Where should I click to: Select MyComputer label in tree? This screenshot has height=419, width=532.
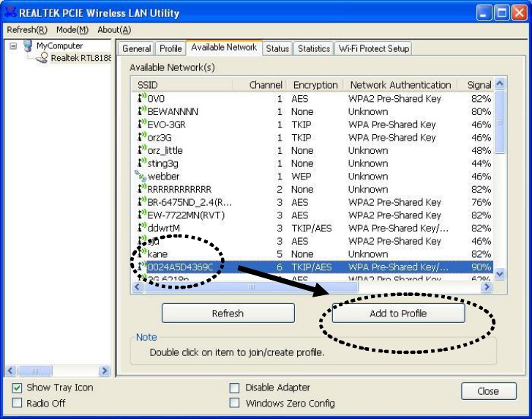(x=60, y=46)
